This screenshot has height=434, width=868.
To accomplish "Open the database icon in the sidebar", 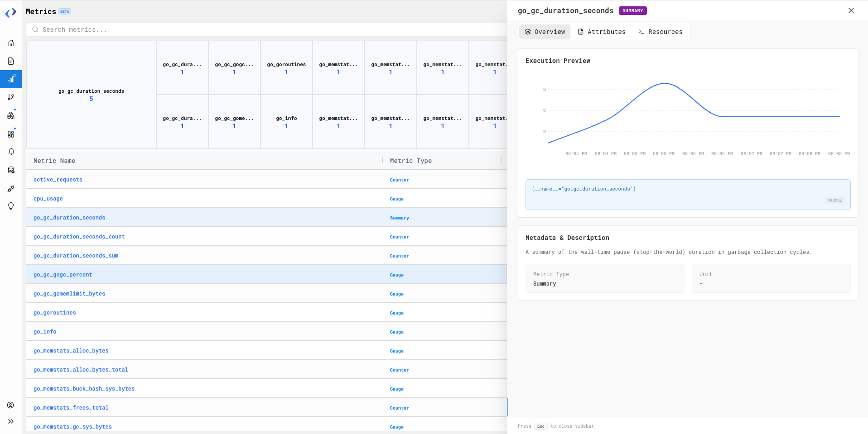I will click(11, 170).
